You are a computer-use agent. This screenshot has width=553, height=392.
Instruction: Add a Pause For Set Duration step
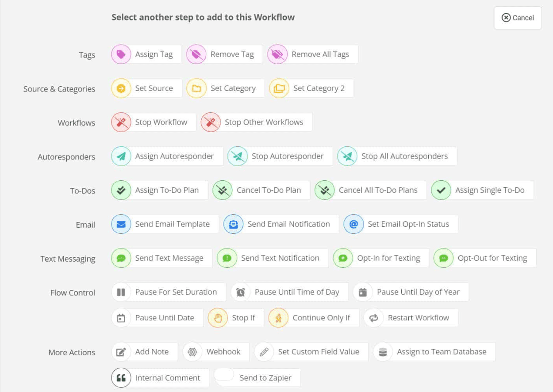[169, 292]
